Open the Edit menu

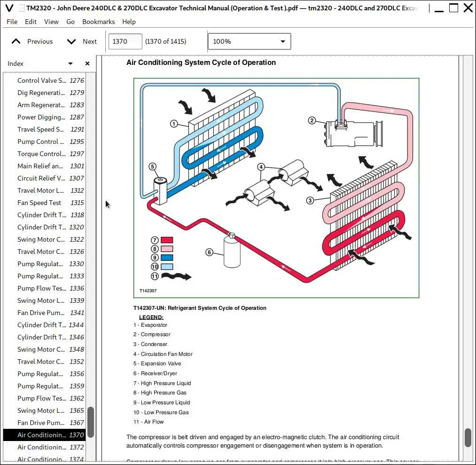pyautogui.click(x=31, y=22)
